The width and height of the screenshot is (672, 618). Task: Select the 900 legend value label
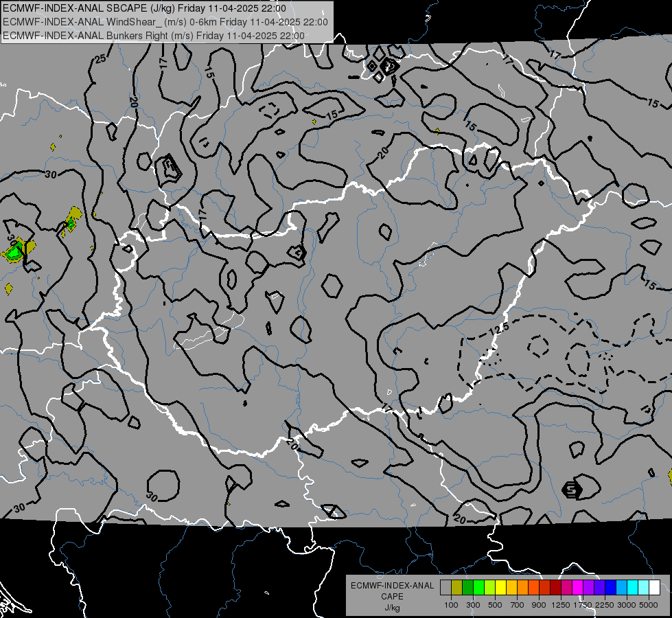click(539, 605)
